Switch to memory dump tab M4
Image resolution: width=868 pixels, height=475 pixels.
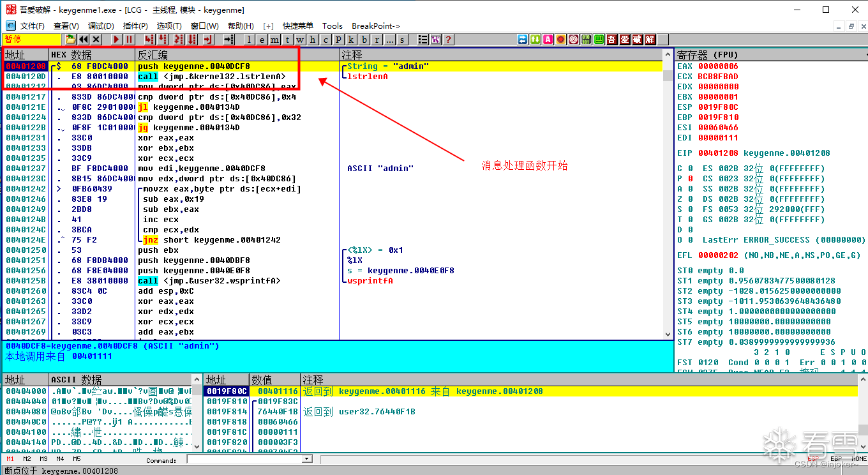[x=60, y=459]
